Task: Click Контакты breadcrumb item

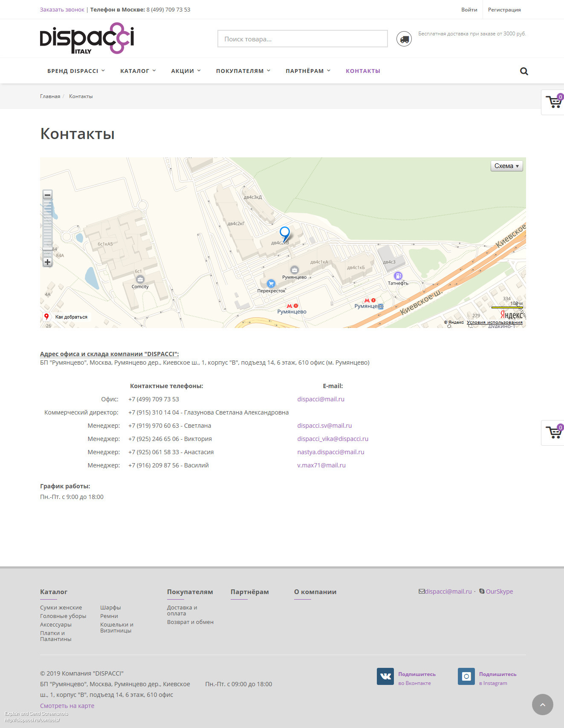Action: tap(81, 96)
